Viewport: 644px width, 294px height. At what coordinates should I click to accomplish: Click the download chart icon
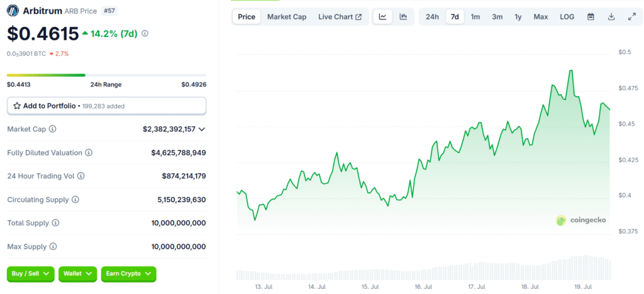click(611, 17)
